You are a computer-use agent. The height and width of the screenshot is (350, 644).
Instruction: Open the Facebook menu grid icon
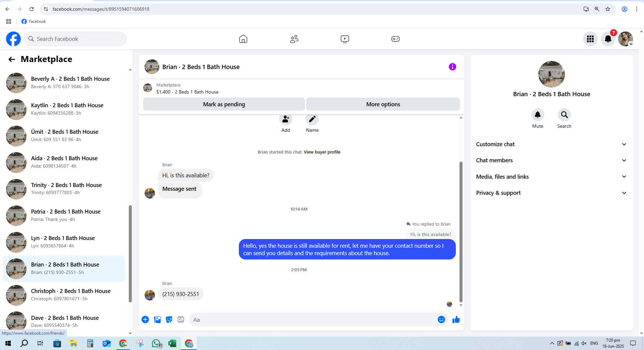[590, 39]
